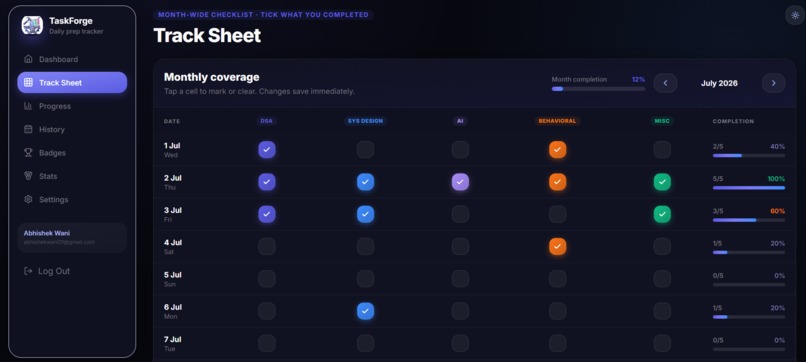Check Misc for 1 Jul

click(662, 150)
